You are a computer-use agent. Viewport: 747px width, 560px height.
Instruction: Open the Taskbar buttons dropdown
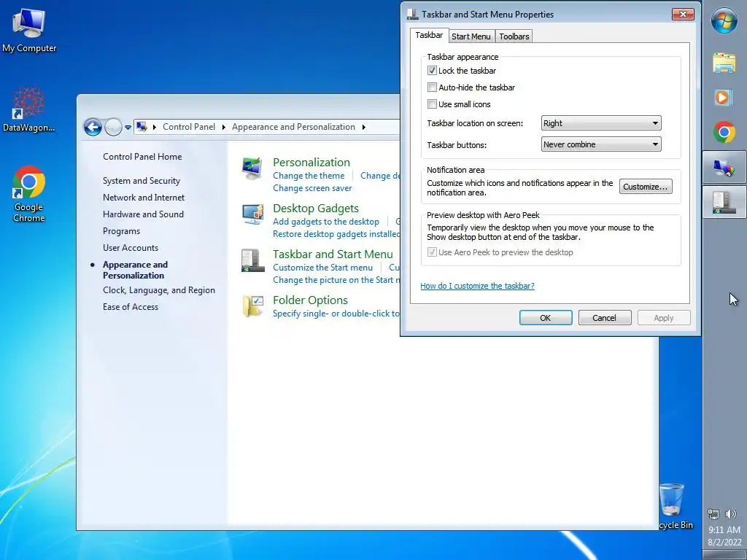601,144
